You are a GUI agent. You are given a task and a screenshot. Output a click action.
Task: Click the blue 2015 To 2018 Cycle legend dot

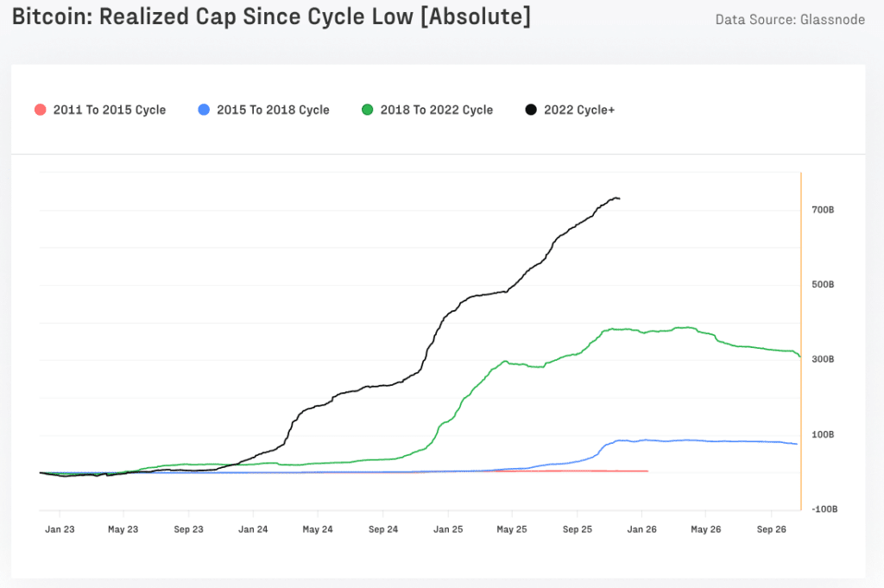click(203, 110)
